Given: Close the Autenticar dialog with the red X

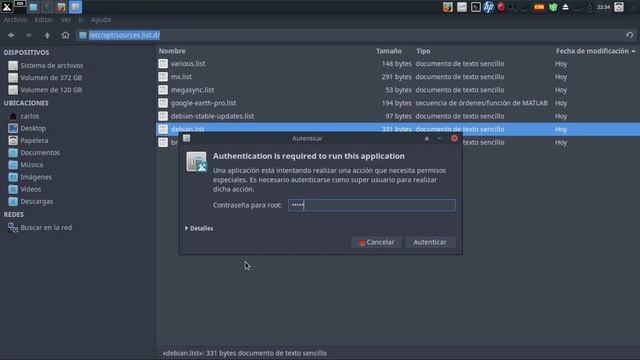Looking at the screenshot, I should [x=454, y=138].
